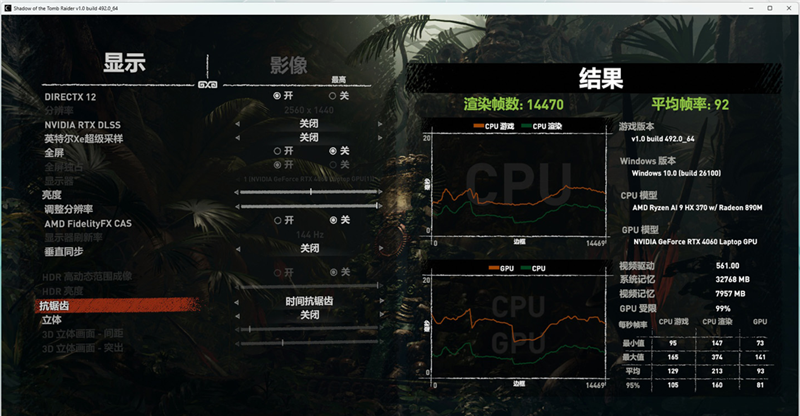Click the orange CPU 游戏 legend marker

pyautogui.click(x=479, y=126)
